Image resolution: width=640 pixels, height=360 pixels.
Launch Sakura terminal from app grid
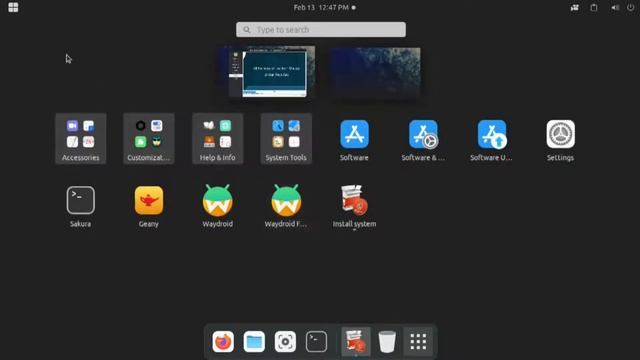point(80,206)
